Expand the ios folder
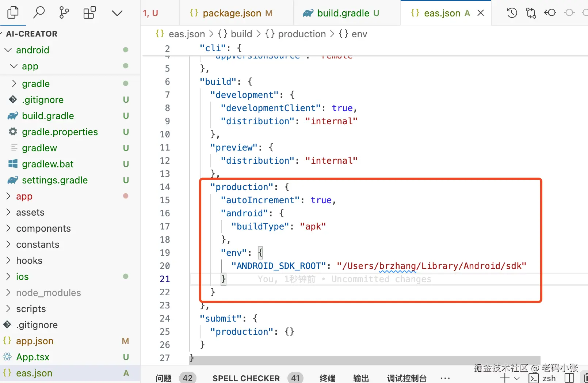Image resolution: width=588 pixels, height=383 pixels. [x=70, y=277]
